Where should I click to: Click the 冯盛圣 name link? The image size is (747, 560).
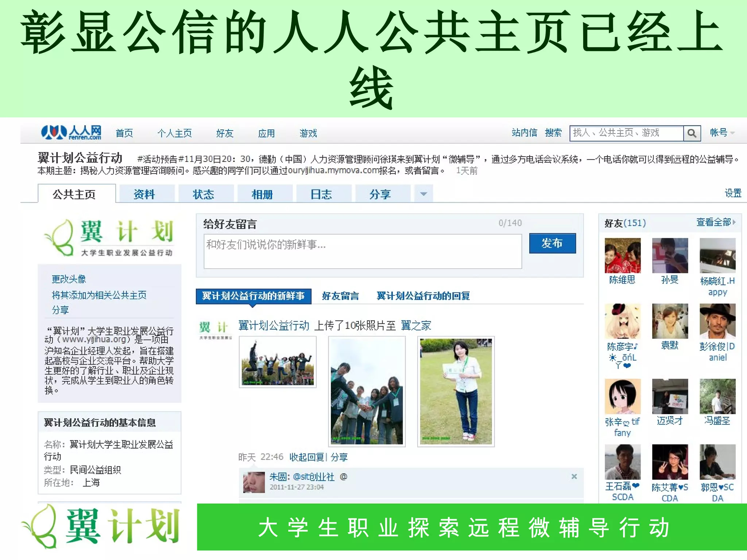pos(718,421)
